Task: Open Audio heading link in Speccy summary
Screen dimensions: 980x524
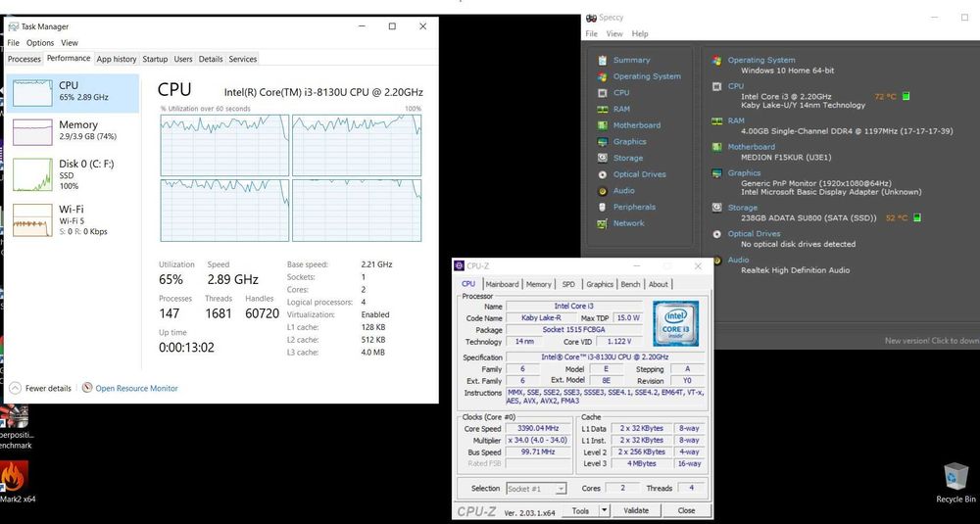Action: [x=738, y=260]
